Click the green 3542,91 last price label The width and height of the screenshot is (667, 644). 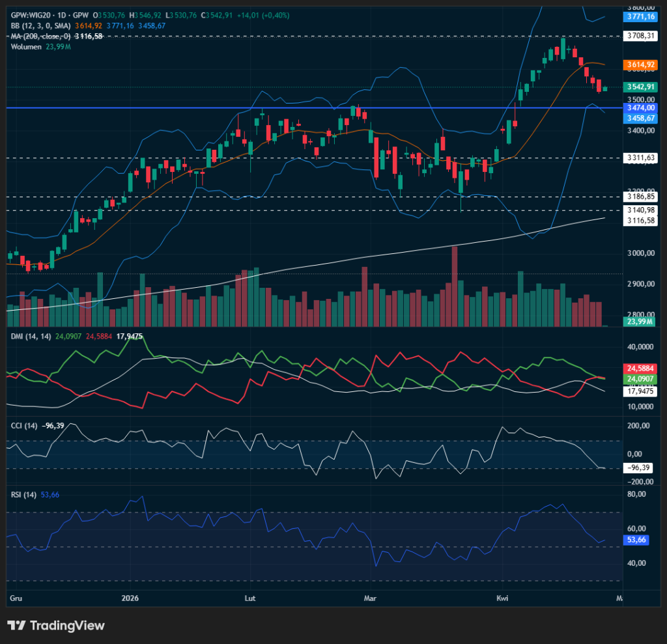pos(640,87)
